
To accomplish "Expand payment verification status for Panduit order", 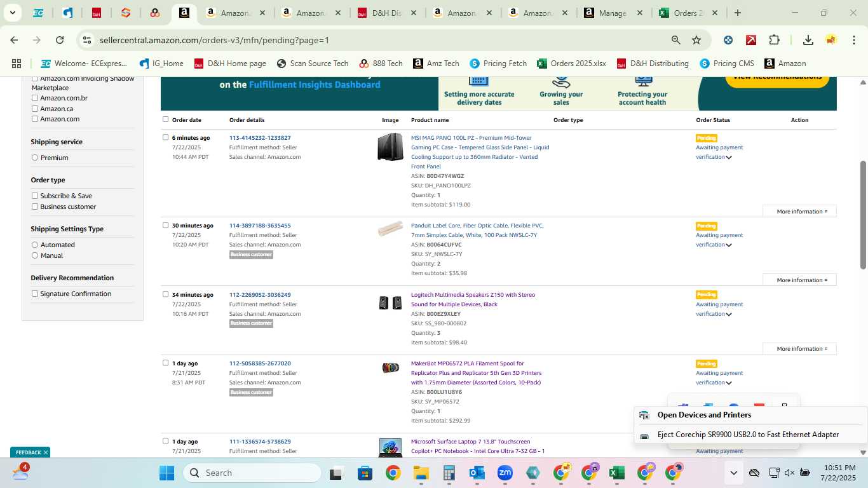I will (x=729, y=245).
